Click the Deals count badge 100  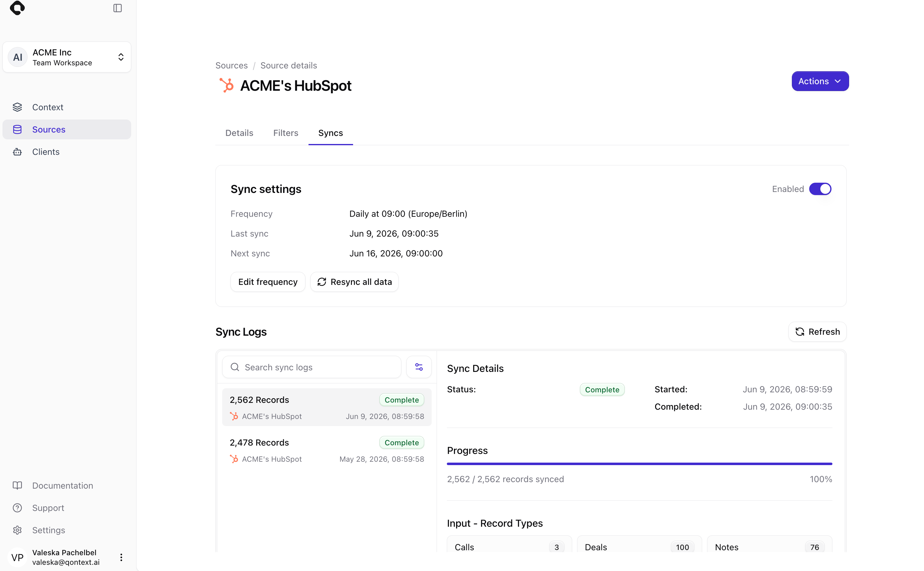683,547
